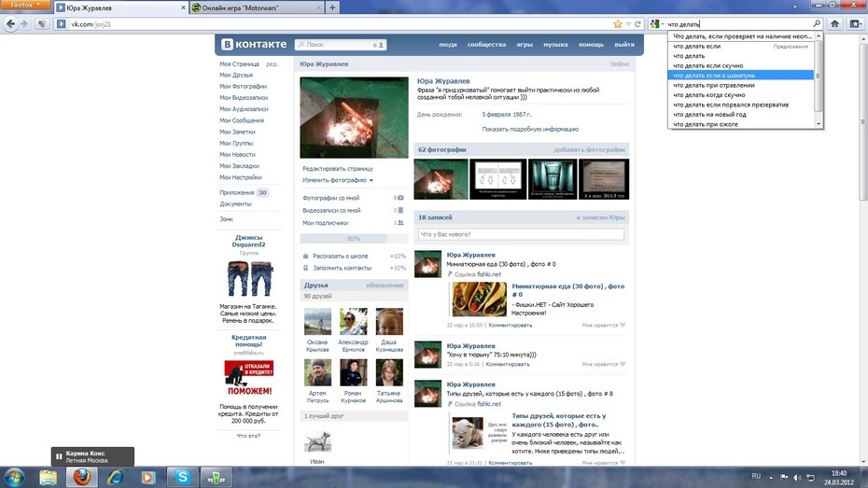Click Заполнить контакты

click(343, 269)
